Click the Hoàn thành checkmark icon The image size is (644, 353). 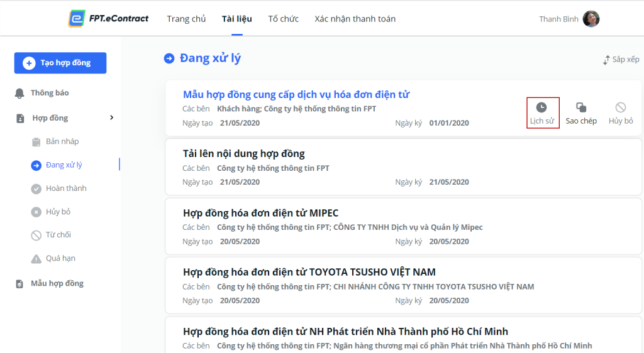(x=36, y=188)
